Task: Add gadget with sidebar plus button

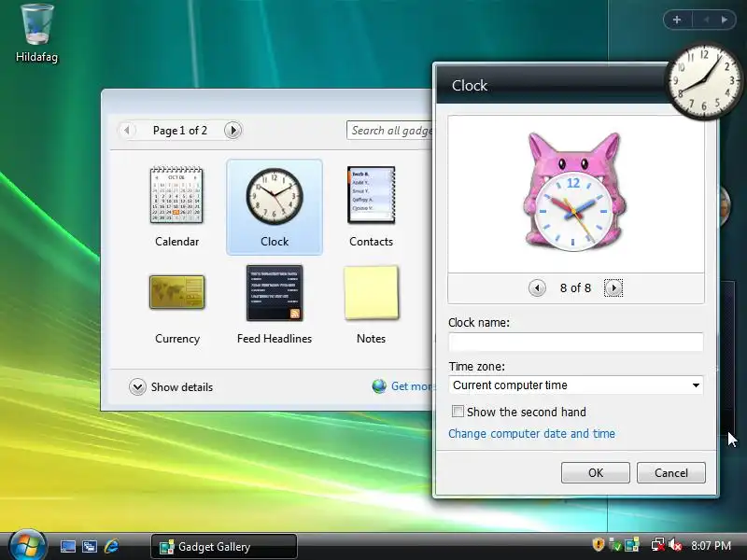Action: (677, 20)
